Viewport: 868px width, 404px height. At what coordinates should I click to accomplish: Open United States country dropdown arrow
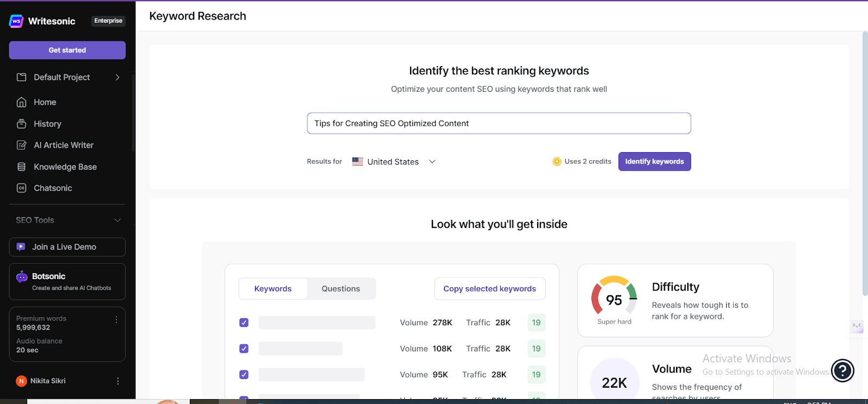[432, 161]
